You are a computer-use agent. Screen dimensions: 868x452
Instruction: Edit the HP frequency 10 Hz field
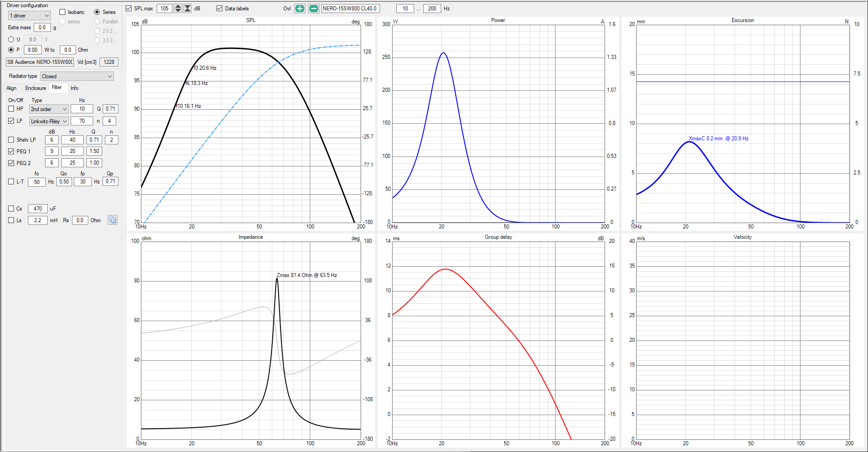(x=82, y=109)
